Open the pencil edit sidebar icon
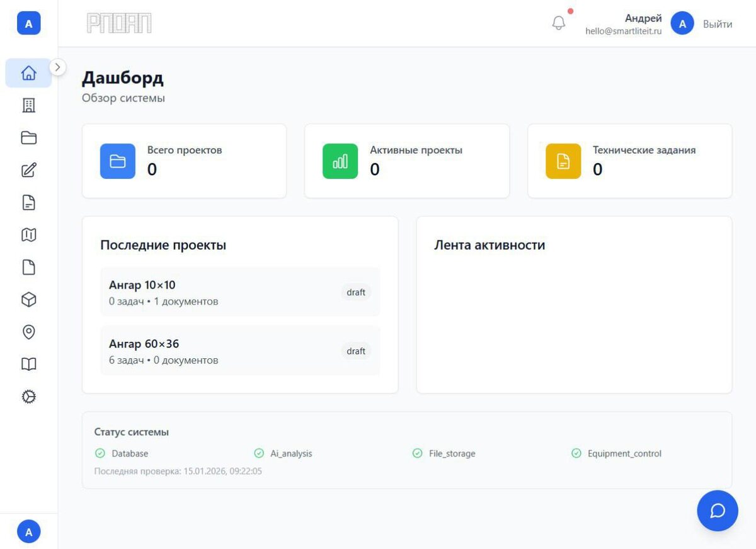Screen dimensions: 756x549 coord(28,170)
